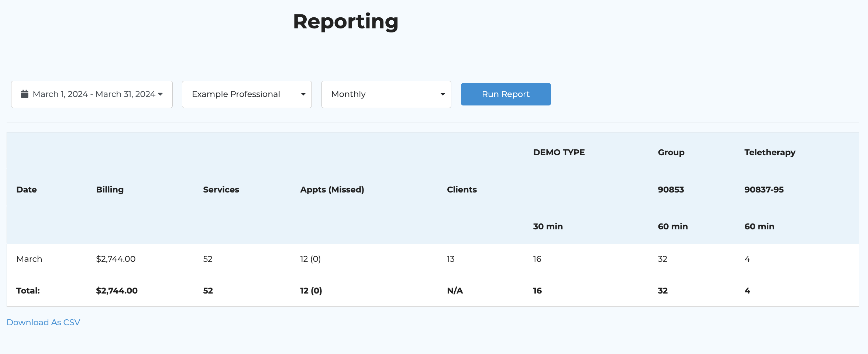Open the Monthly interval dropdown

point(386,94)
